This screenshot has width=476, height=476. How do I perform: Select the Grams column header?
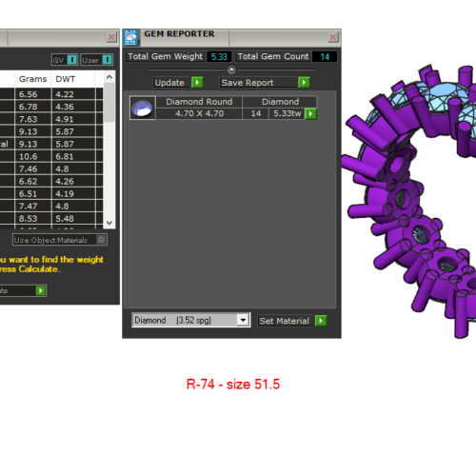click(x=32, y=79)
